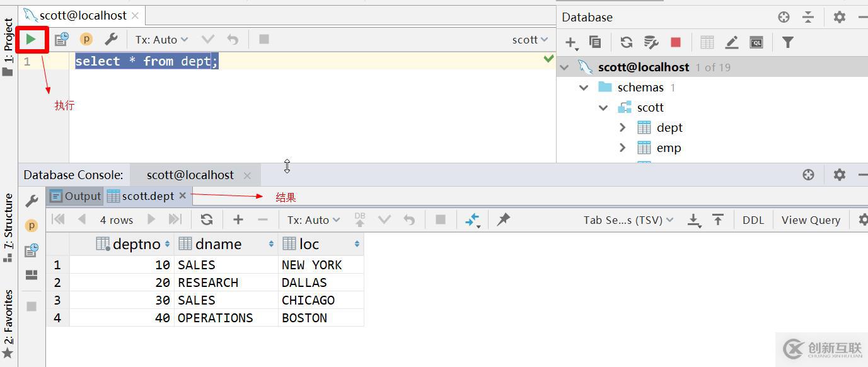Pin the result tab
The height and width of the screenshot is (367, 868).
[503, 219]
